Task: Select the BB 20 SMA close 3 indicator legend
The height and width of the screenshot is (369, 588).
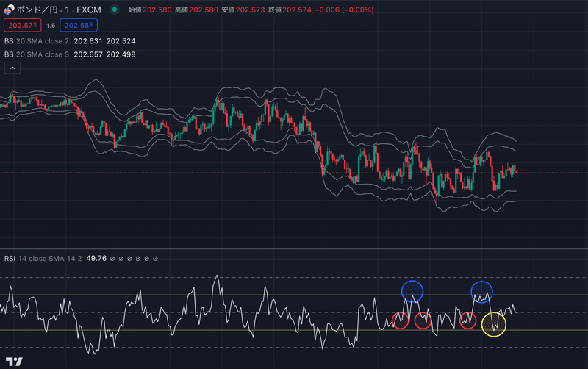Action: (x=36, y=54)
